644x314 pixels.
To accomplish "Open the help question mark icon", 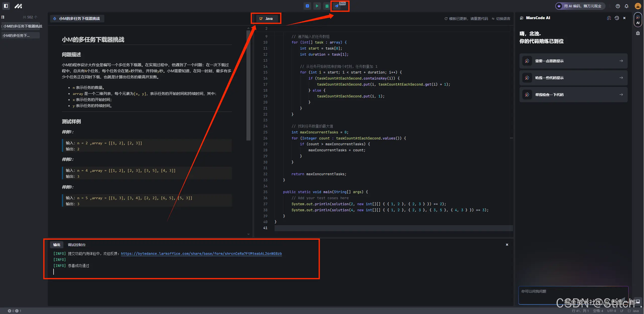I will [618, 6].
